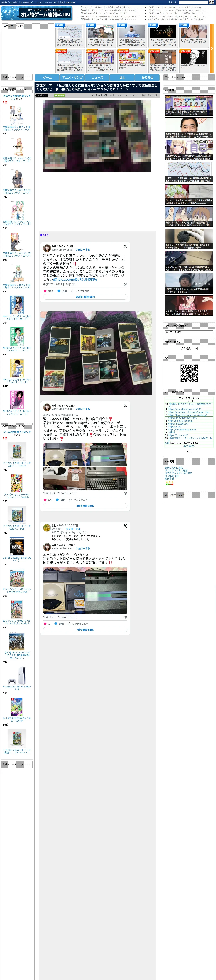This screenshot has height=980, width=216.
Task: Open https://matome-plus.com/game.html link
Action: pos(189,412)
